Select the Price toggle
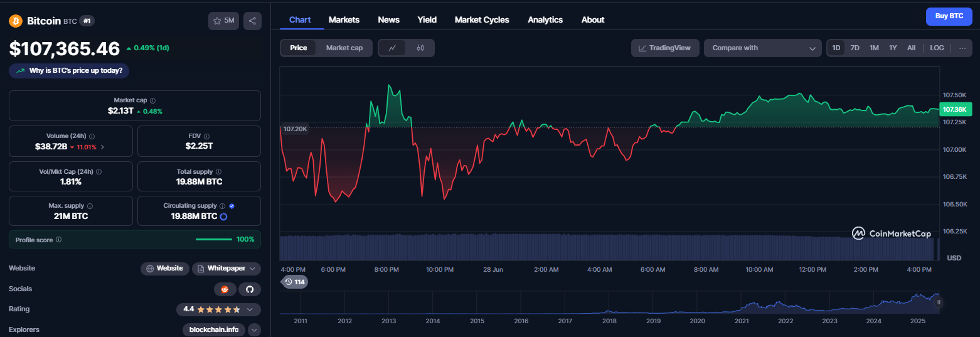The image size is (980, 337). (299, 48)
